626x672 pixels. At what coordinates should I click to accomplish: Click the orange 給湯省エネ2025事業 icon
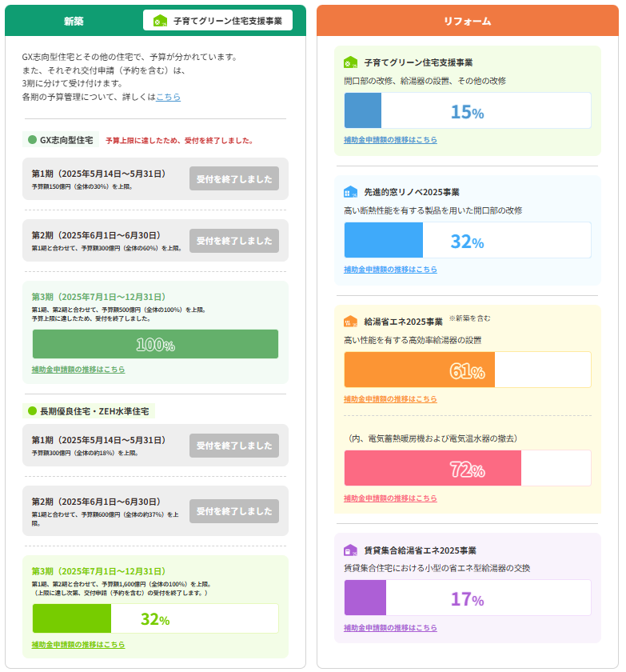[350, 322]
